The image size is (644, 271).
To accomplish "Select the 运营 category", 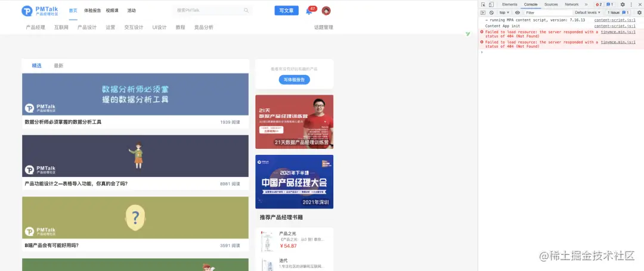I will pos(110,27).
